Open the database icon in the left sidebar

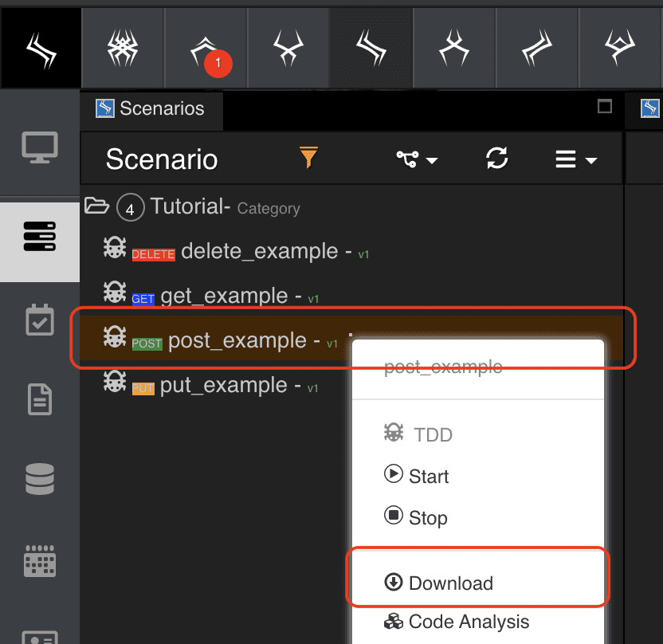click(x=40, y=479)
